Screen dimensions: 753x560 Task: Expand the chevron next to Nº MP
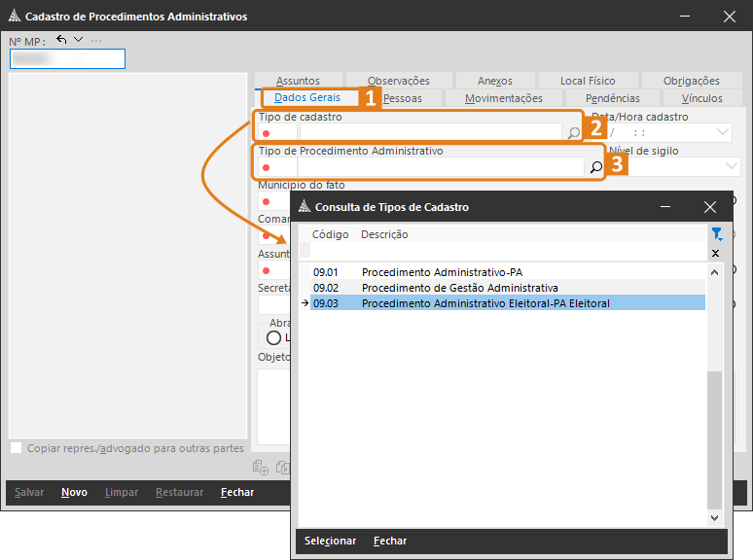coord(78,39)
